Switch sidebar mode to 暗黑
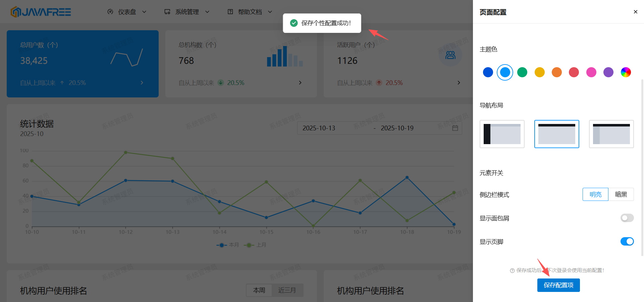Screen dimensions: 644x302 pos(621,195)
